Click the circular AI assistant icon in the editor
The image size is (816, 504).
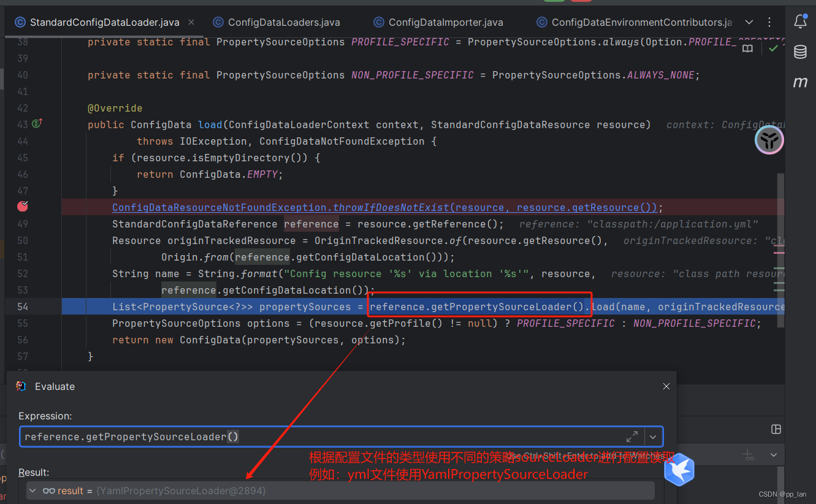pyautogui.click(x=769, y=140)
